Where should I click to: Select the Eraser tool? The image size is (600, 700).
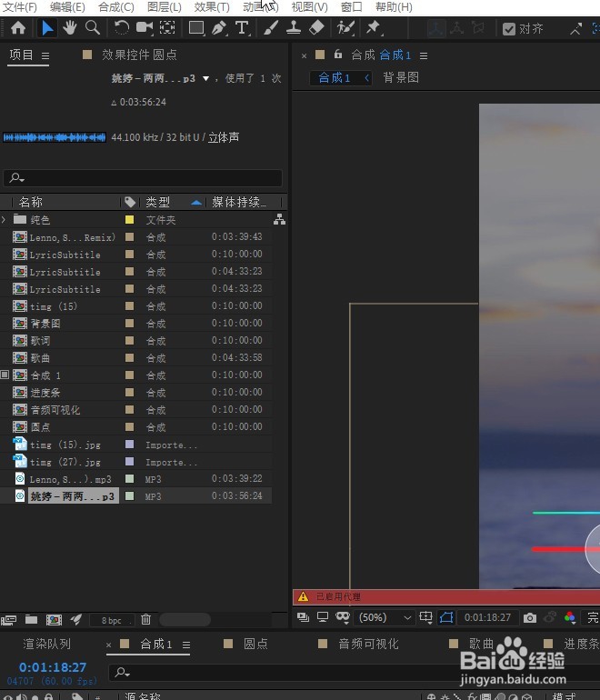(316, 28)
